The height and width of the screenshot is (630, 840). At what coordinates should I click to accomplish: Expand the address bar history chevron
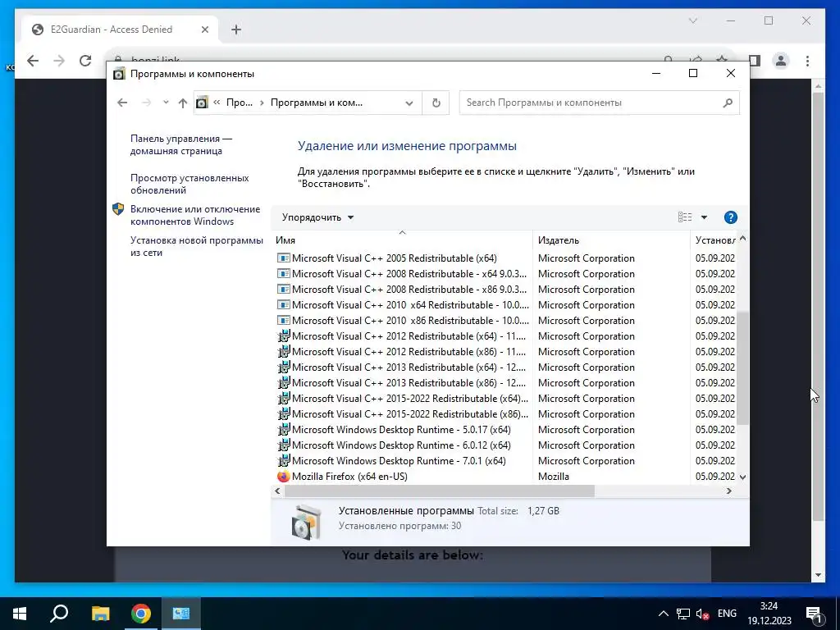point(409,103)
